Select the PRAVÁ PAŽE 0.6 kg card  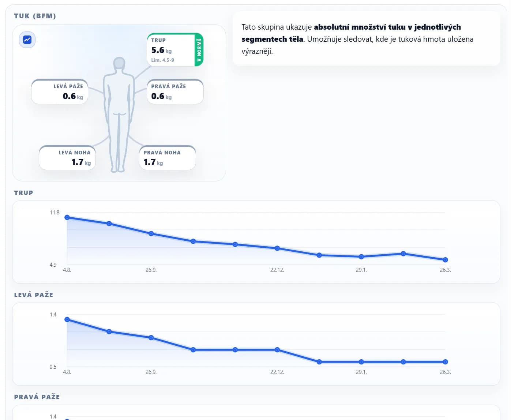[x=175, y=91]
